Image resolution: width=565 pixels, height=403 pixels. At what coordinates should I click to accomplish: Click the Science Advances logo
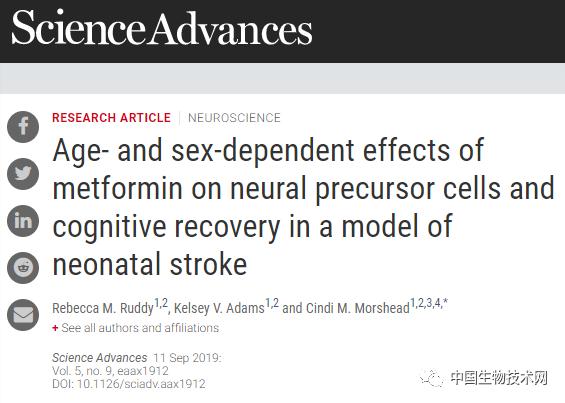[162, 28]
